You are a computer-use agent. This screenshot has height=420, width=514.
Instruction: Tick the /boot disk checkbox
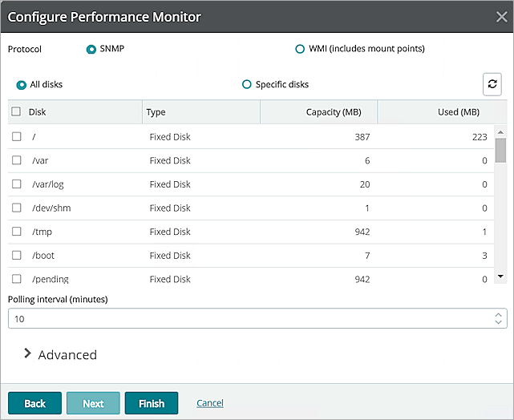coord(16,256)
